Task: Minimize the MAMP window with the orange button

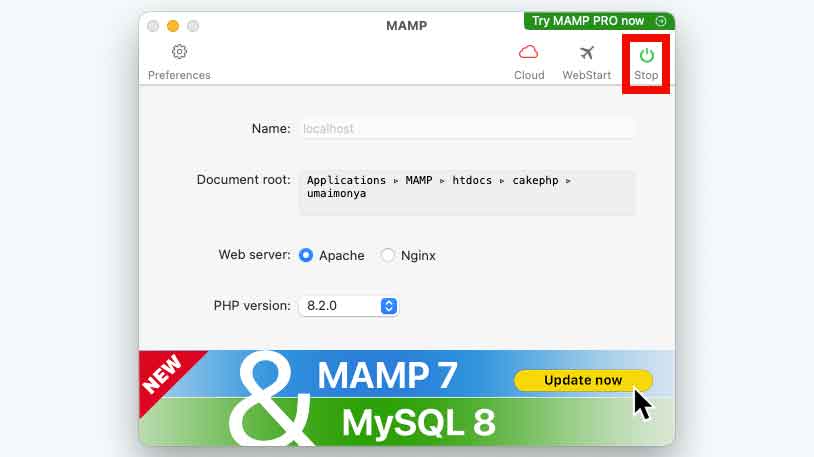Action: [x=173, y=26]
